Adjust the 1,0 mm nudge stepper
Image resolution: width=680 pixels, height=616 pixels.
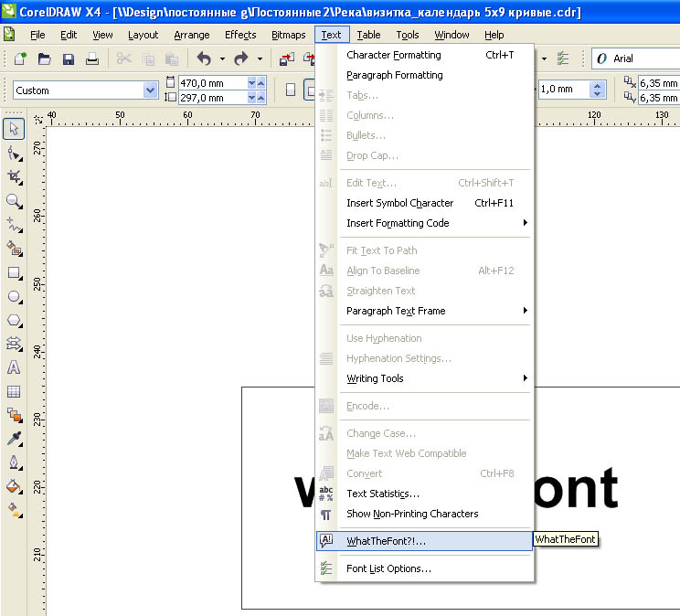click(597, 90)
